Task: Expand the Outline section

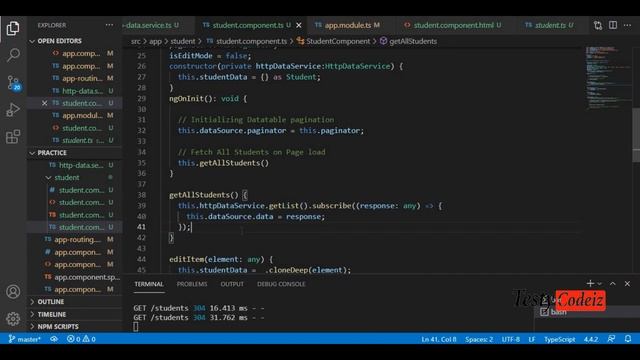Action: [51, 302]
